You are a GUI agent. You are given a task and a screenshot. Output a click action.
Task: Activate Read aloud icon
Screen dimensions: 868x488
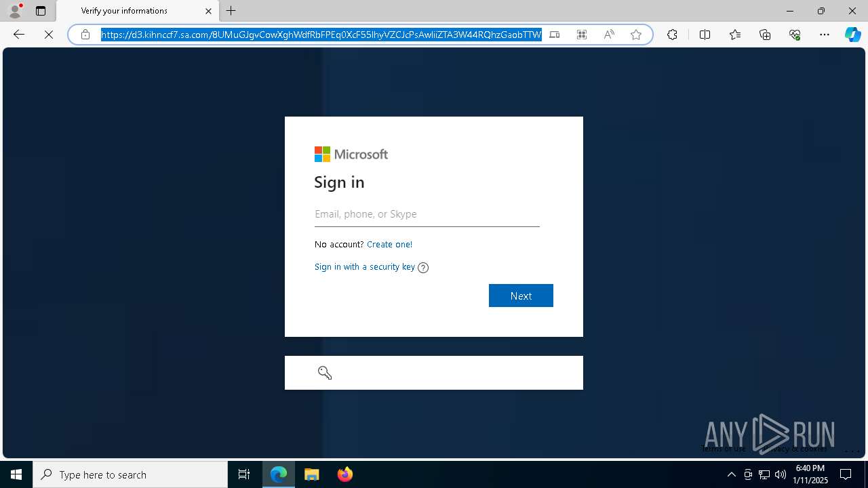point(609,35)
